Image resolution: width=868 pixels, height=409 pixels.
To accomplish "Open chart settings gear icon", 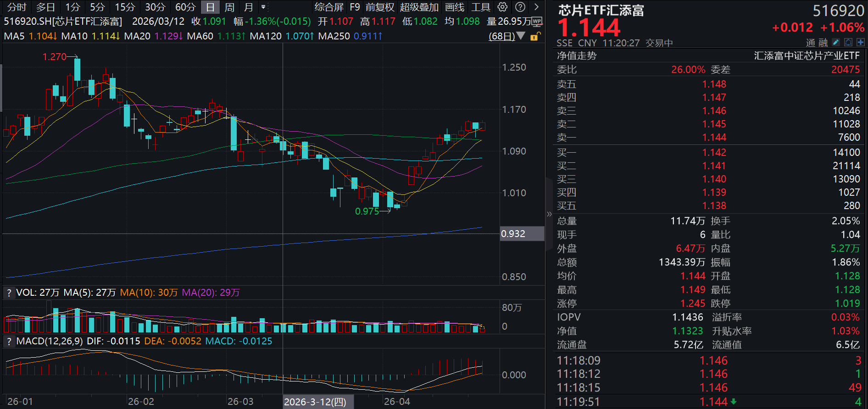I will click(503, 7).
